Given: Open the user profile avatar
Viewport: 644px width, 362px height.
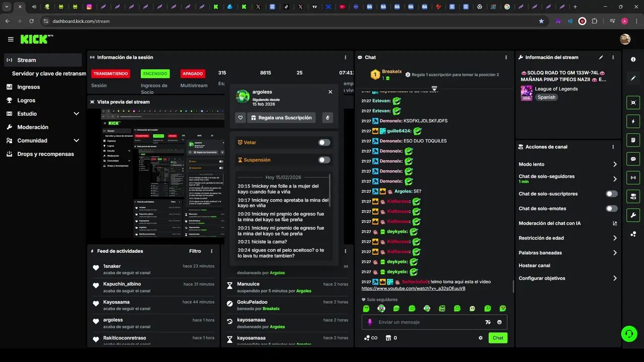Looking at the screenshot, I should point(625,39).
